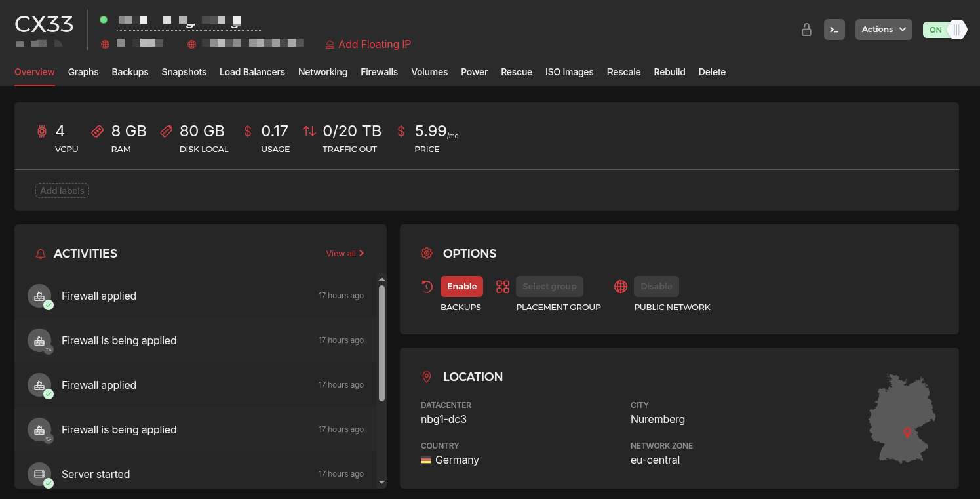Click the Options gear icon
The image size is (980, 499).
pyautogui.click(x=427, y=254)
